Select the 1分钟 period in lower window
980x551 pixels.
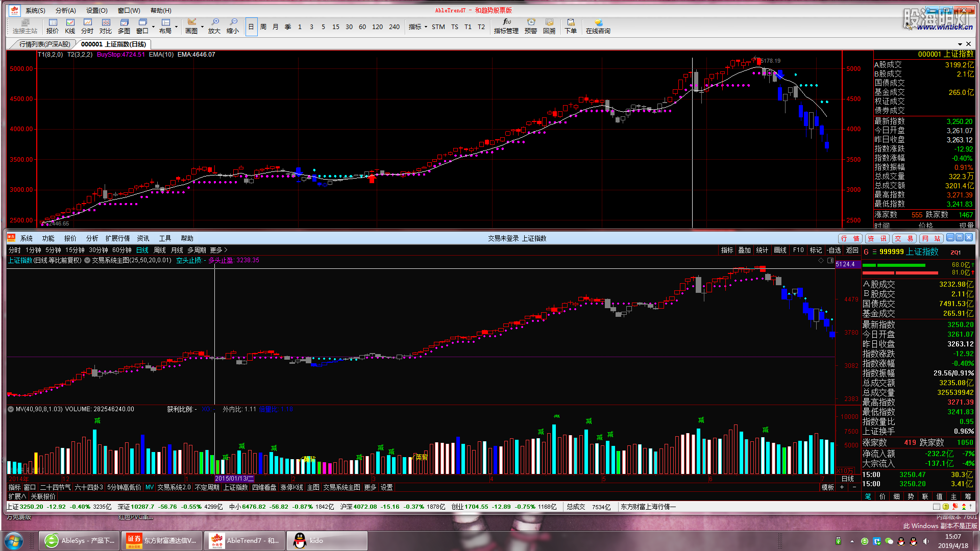click(x=33, y=250)
